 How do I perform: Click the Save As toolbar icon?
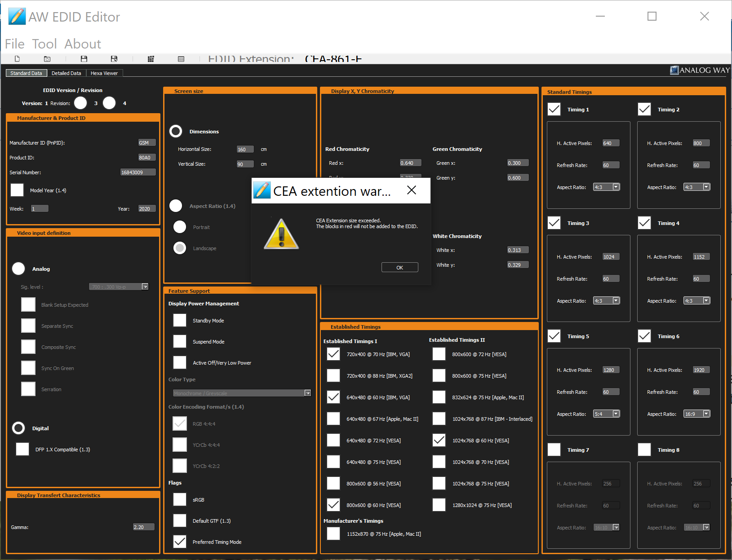click(x=114, y=59)
